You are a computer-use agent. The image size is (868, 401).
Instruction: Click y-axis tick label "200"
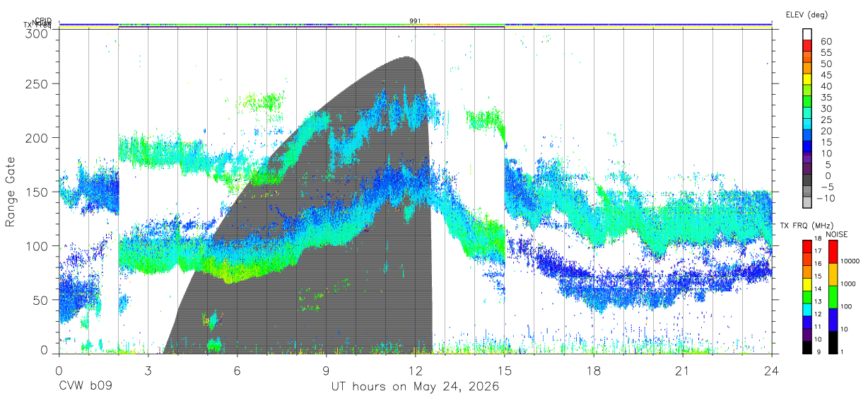tap(36, 137)
